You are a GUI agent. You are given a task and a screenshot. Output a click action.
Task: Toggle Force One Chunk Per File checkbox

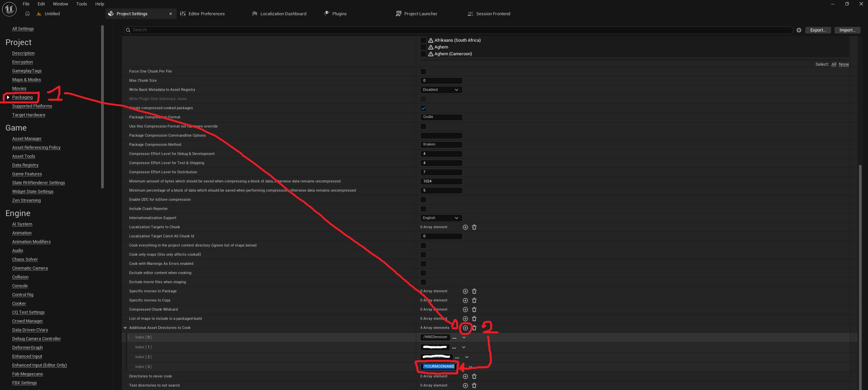point(423,72)
